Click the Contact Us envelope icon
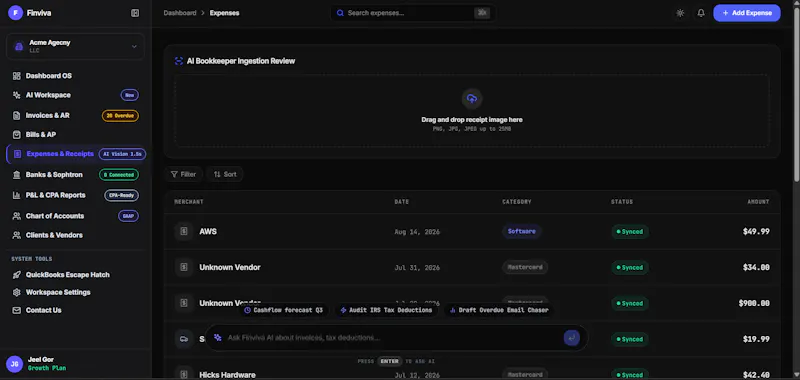Image resolution: width=800 pixels, height=380 pixels. pyautogui.click(x=16, y=310)
